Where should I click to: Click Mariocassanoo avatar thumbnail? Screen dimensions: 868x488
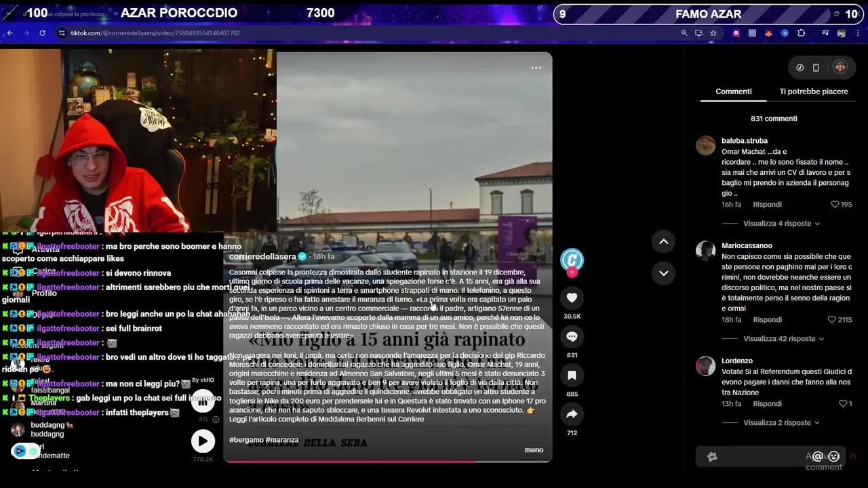(x=706, y=251)
